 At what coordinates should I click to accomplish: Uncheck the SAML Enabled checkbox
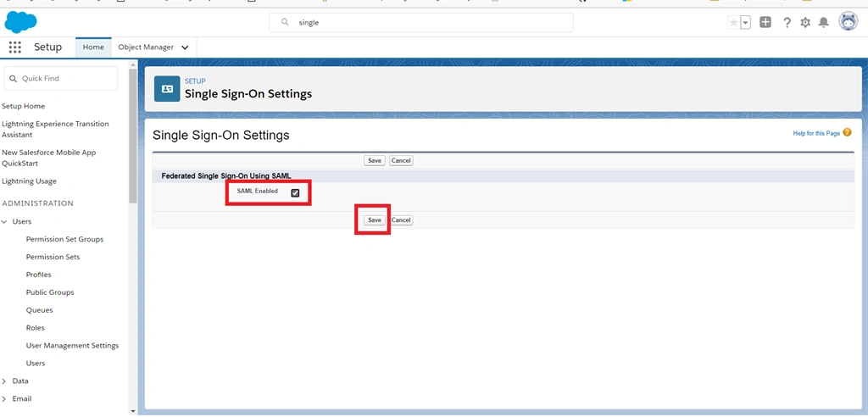[x=295, y=192]
